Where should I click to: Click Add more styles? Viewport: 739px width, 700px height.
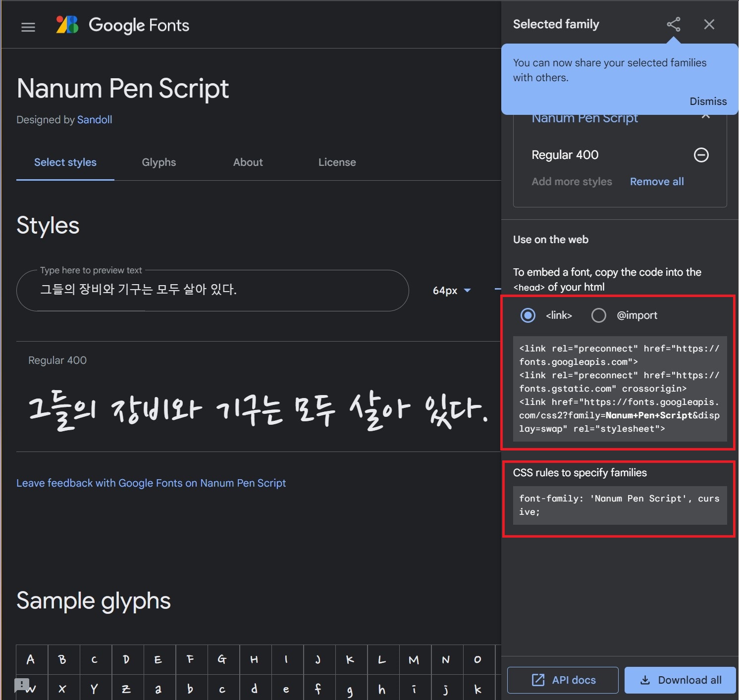tap(572, 182)
